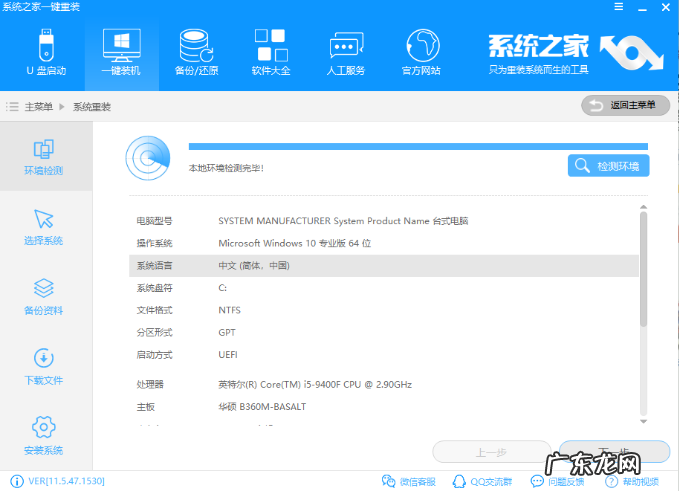This screenshot has width=679, height=493.
Task: Click 系统重装 breadcrumb
Action: [x=92, y=107]
